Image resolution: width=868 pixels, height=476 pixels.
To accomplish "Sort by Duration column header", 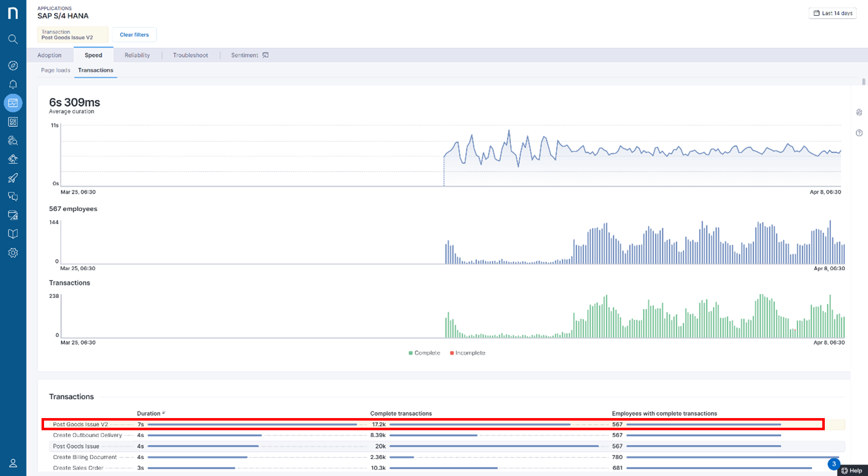I will [x=149, y=413].
